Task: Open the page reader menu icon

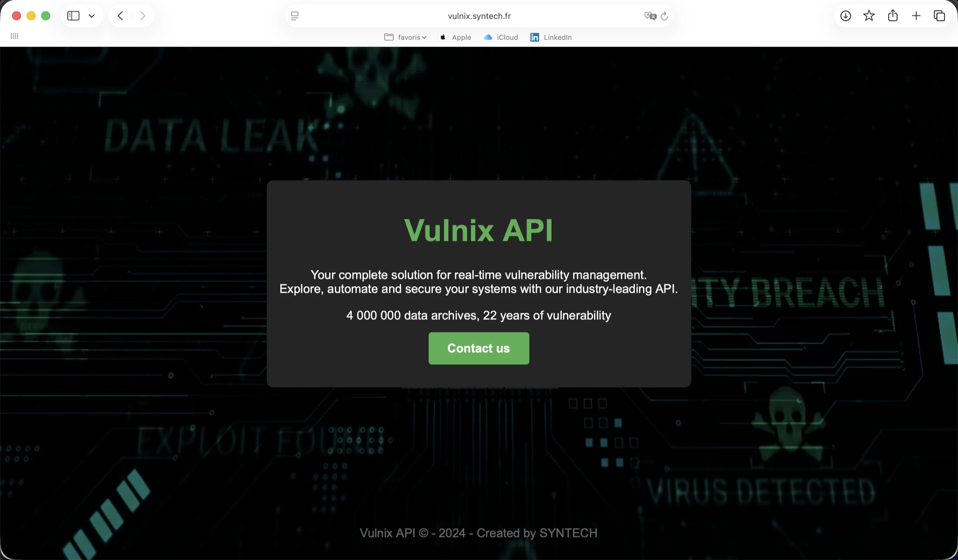Action: pyautogui.click(x=295, y=16)
